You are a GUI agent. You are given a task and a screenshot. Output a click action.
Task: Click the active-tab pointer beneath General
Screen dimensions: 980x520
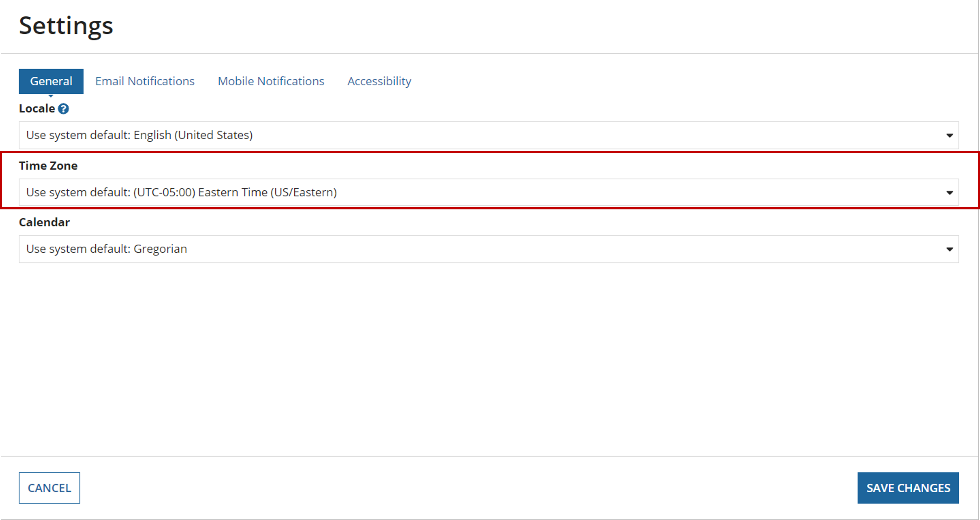pyautogui.click(x=51, y=96)
